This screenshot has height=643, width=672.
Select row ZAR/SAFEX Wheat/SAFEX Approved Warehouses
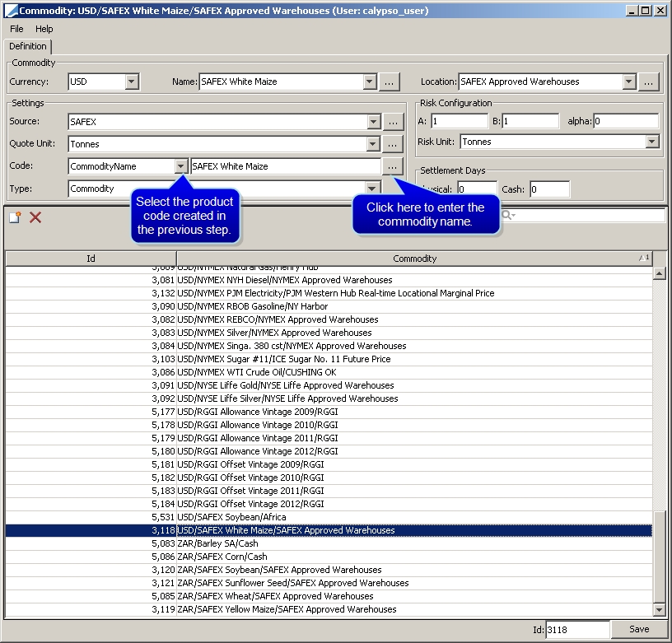point(329,596)
